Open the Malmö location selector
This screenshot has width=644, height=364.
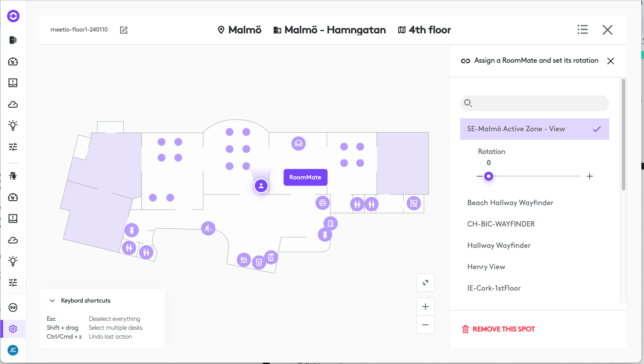click(239, 30)
